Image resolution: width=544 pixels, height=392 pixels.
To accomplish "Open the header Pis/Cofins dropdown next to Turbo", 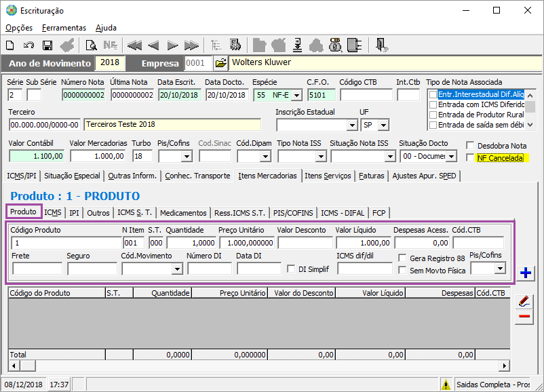I will click(187, 157).
